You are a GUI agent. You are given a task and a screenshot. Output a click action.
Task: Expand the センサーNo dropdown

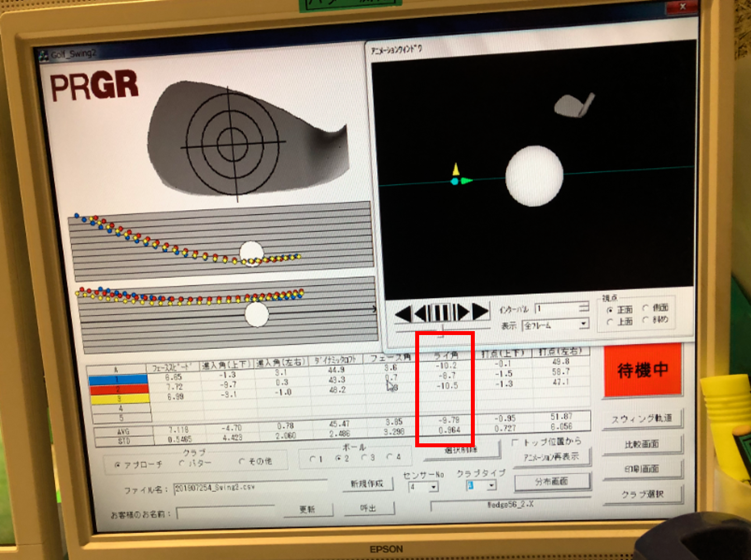(434, 487)
